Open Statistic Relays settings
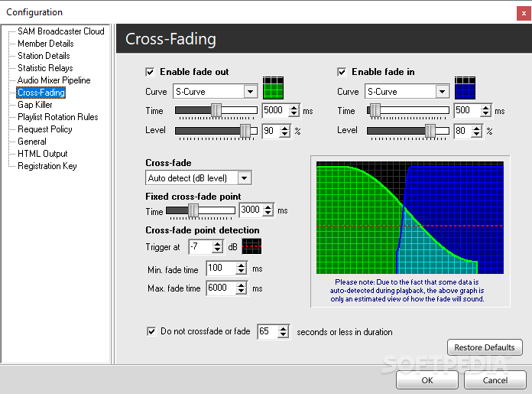The image size is (532, 394). pyautogui.click(x=45, y=68)
